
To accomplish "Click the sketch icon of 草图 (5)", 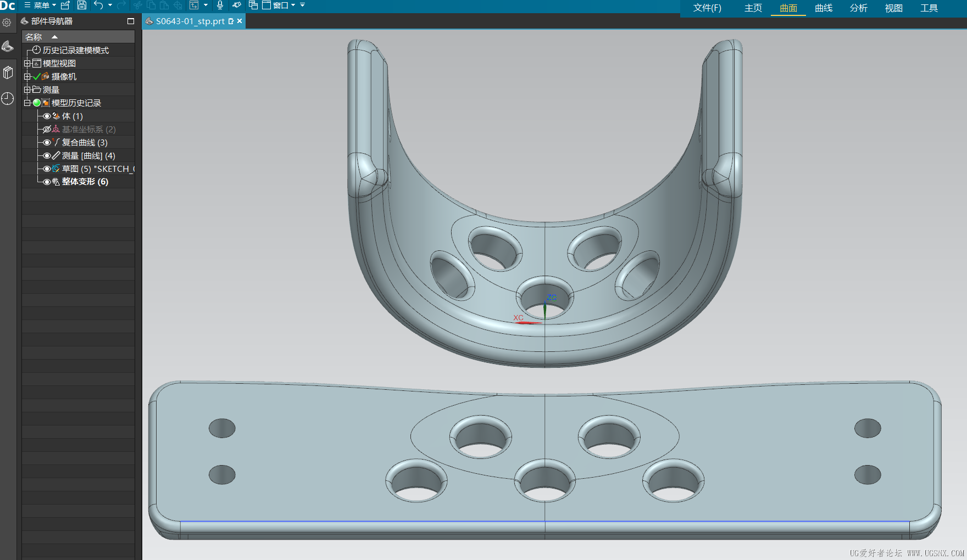I will [x=56, y=169].
